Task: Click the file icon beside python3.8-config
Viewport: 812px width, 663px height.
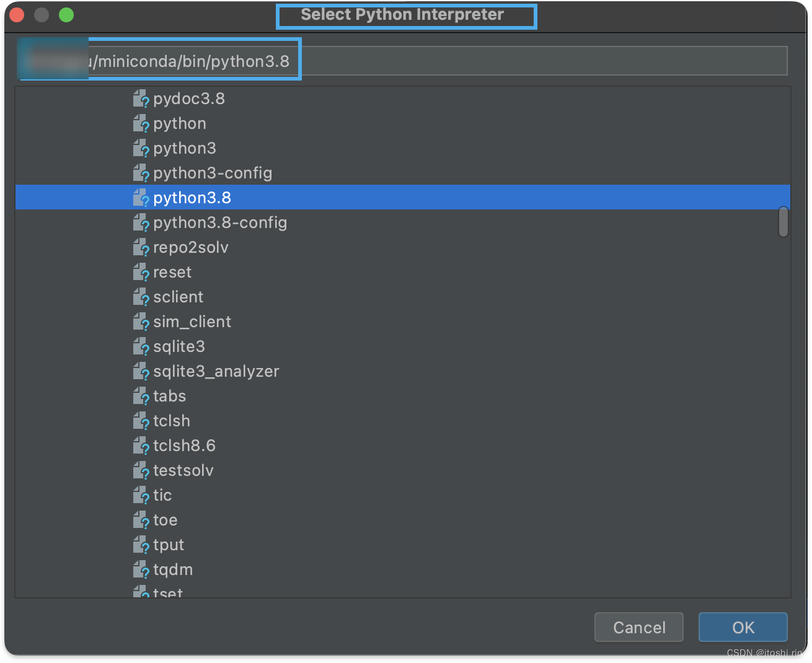Action: point(141,222)
